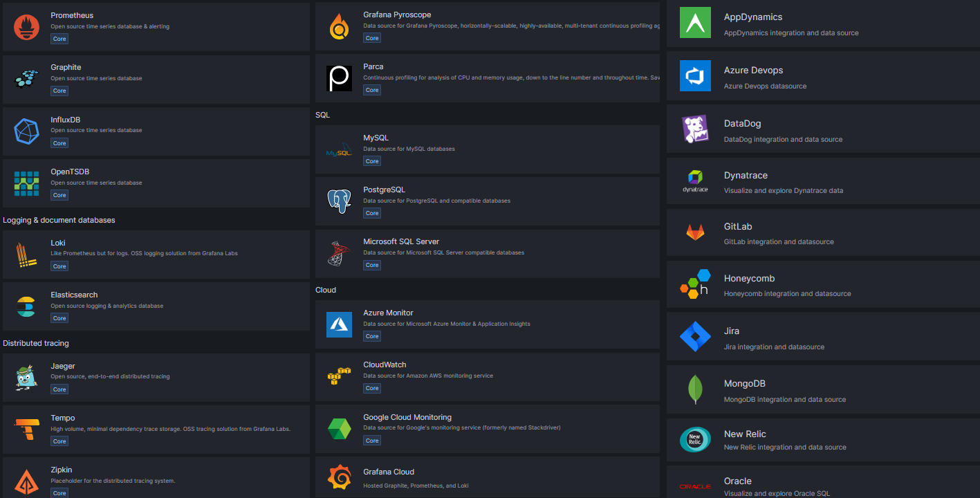Click the Core badge under CloudWatch
This screenshot has width=980, height=498.
[x=372, y=388]
